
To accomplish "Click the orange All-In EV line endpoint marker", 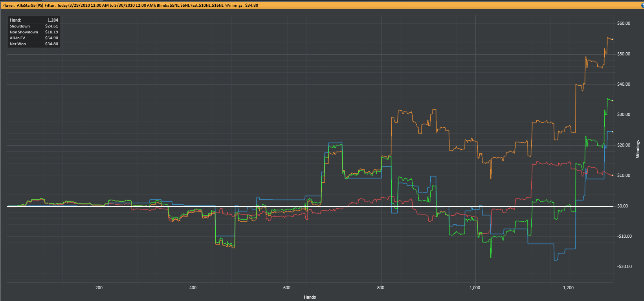I will tap(613, 40).
